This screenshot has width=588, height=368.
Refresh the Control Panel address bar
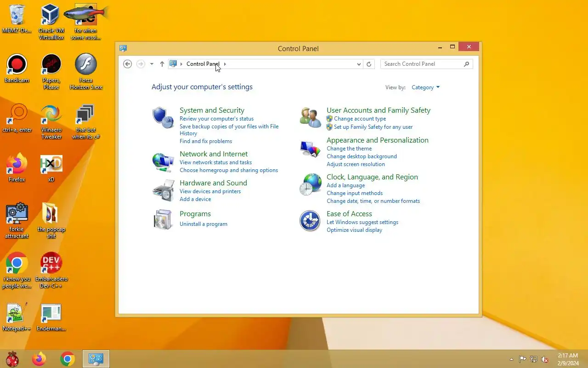point(368,64)
